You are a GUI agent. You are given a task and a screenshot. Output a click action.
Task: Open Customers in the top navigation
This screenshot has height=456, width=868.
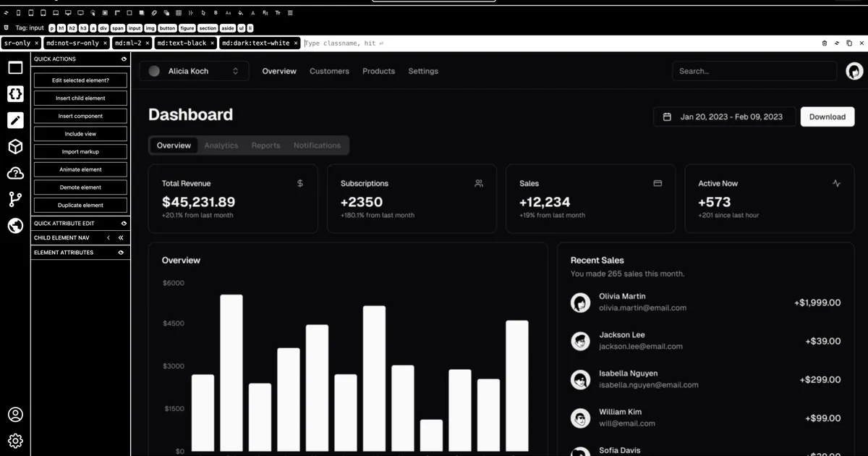click(329, 71)
